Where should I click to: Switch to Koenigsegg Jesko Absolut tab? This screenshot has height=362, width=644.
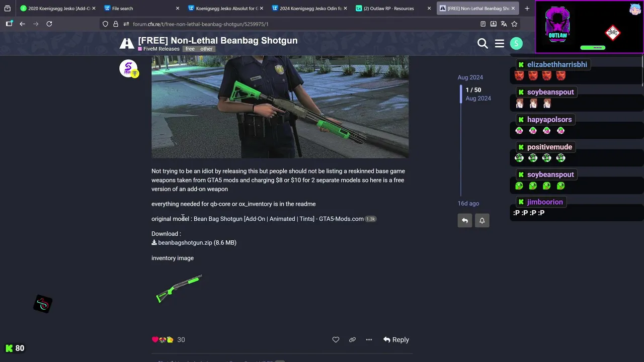click(x=225, y=8)
